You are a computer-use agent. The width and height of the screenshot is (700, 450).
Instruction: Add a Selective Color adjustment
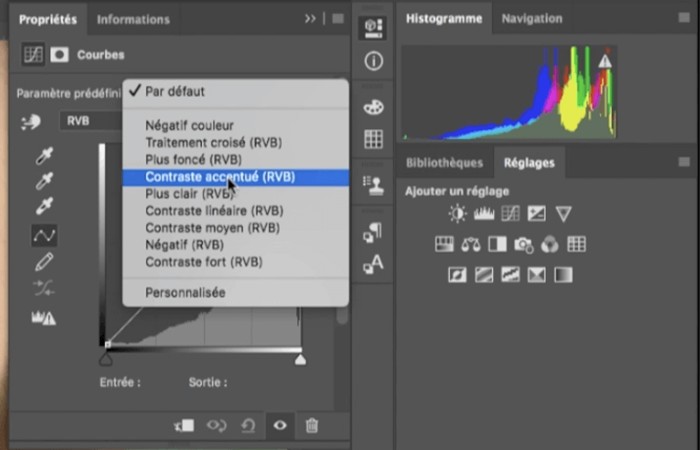[537, 275]
